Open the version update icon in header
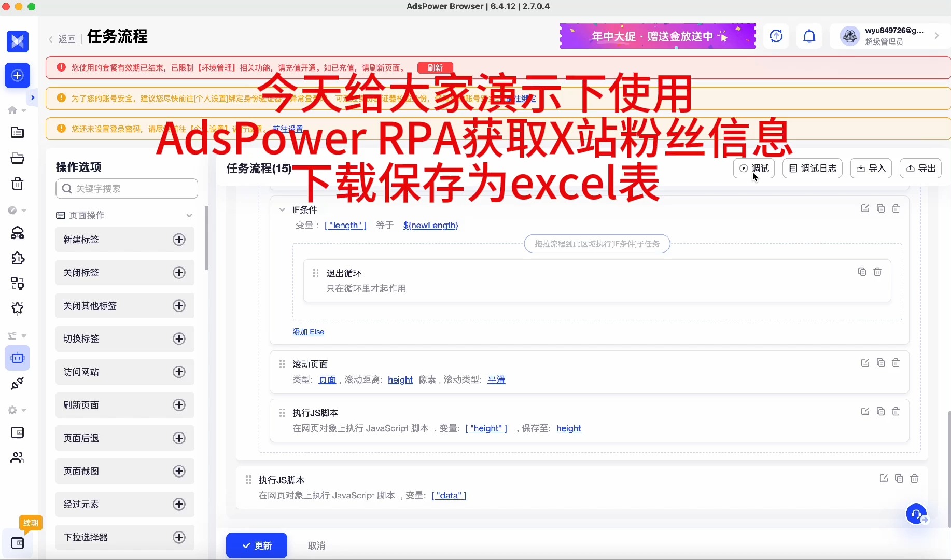951x560 pixels. (776, 36)
